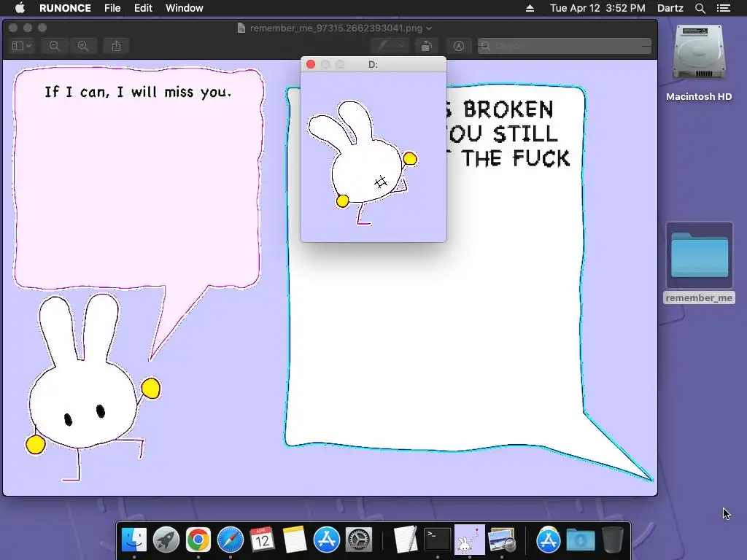The image size is (747, 560).
Task: Open Finder from the Dock
Action: click(134, 540)
